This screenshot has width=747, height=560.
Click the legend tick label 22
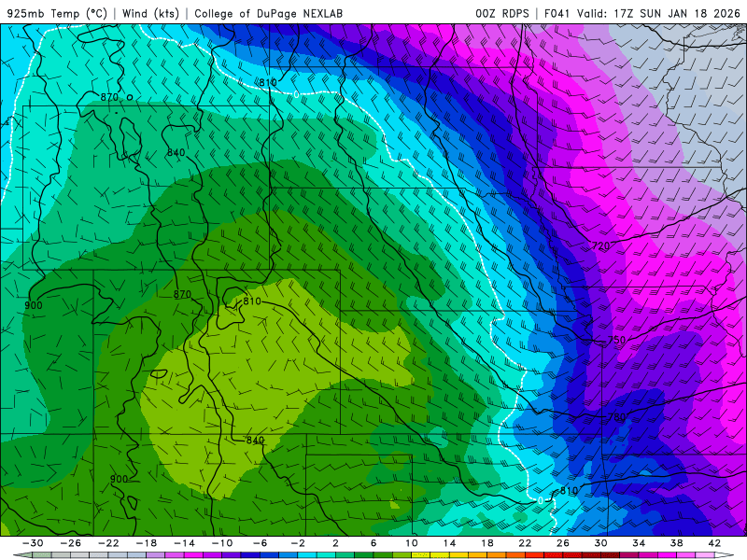coord(525,543)
